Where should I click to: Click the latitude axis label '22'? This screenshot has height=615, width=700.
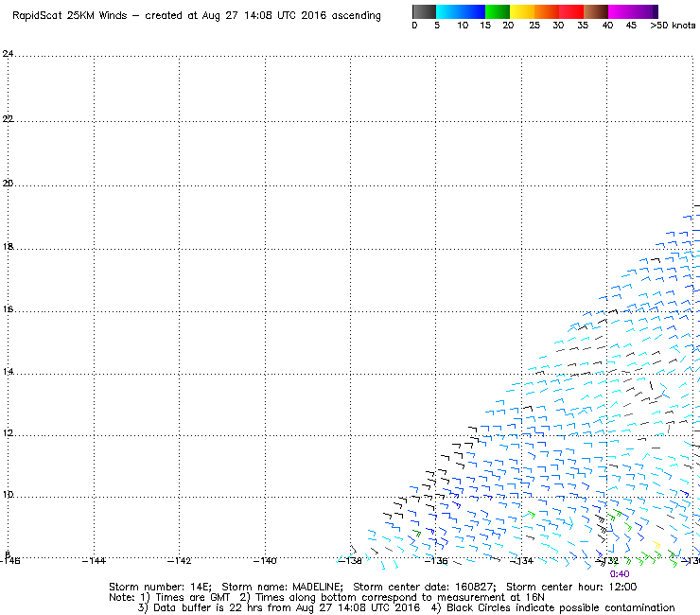pos(8,119)
